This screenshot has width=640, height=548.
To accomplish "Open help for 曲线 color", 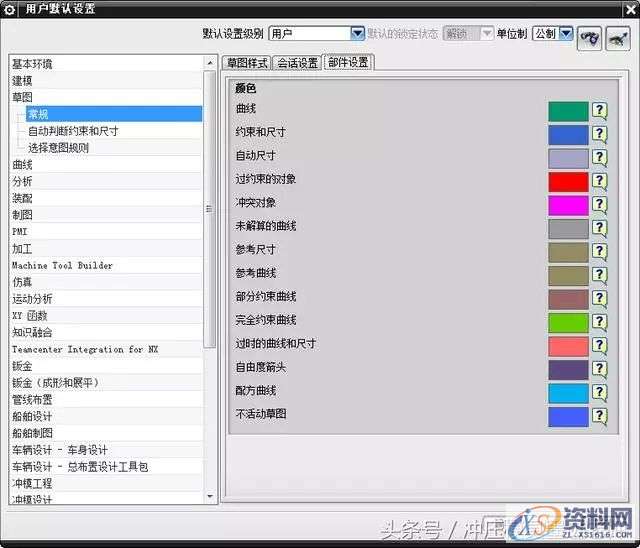I will (x=599, y=111).
